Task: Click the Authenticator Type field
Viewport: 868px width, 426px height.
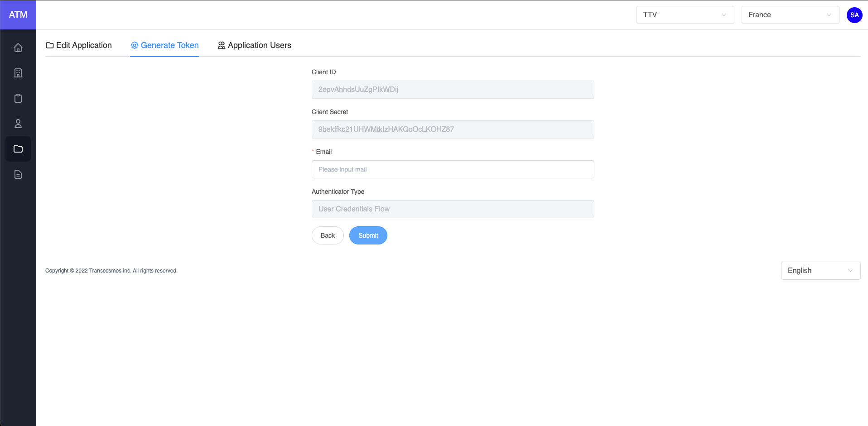Action: tap(453, 209)
